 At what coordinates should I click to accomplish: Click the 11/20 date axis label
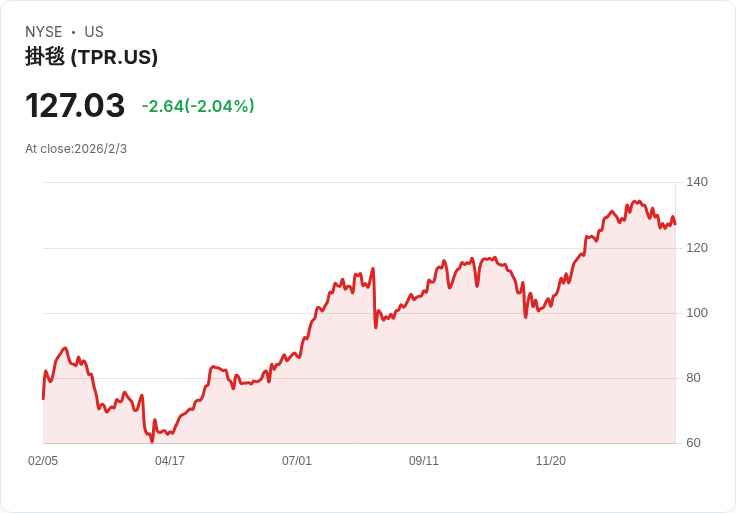[x=551, y=461]
